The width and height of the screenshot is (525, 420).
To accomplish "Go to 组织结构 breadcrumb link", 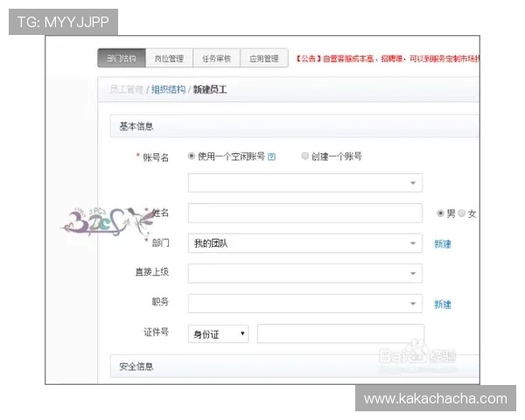I will (x=168, y=90).
